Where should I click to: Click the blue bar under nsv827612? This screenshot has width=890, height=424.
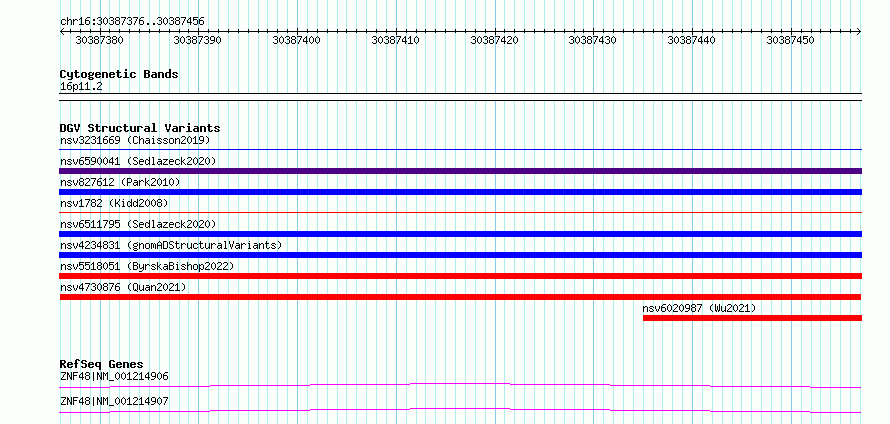460,192
